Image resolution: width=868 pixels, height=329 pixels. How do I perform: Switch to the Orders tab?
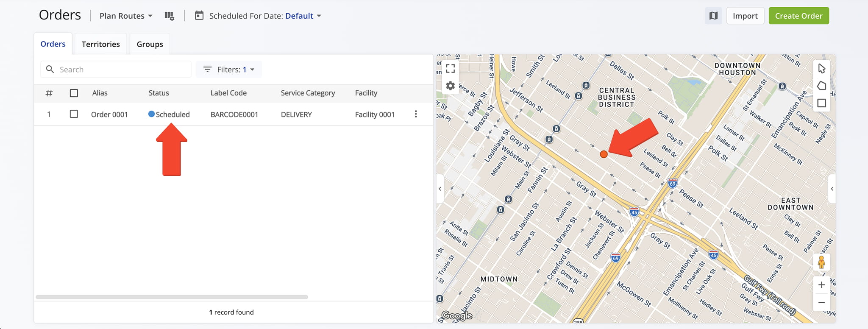click(x=53, y=44)
